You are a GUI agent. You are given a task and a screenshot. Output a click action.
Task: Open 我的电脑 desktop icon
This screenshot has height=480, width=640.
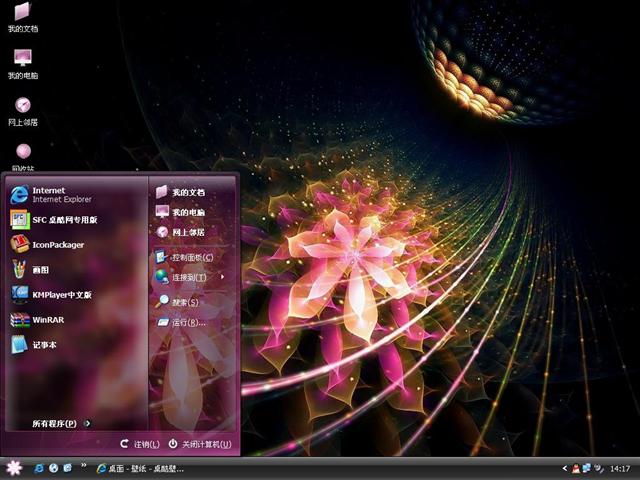click(22, 60)
